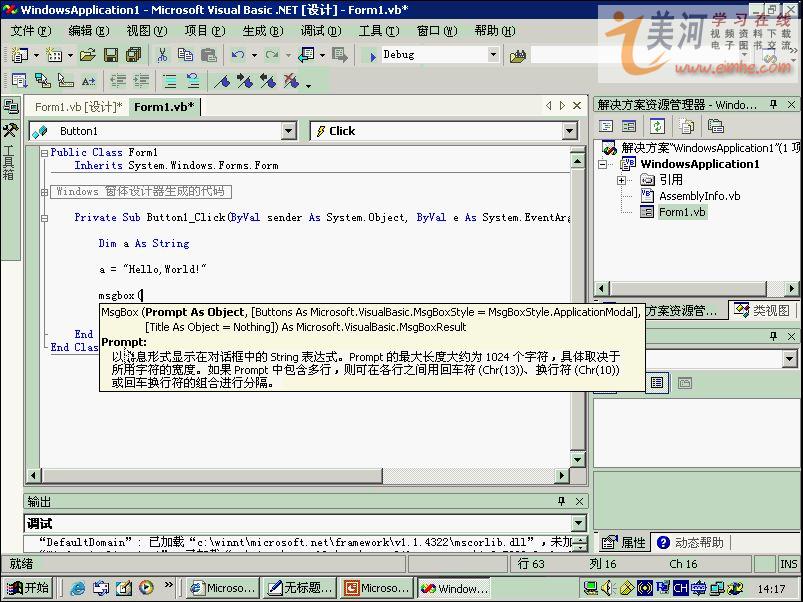803x602 pixels.
Task: Open the Undo history dropdown arrow
Action: pyautogui.click(x=253, y=55)
